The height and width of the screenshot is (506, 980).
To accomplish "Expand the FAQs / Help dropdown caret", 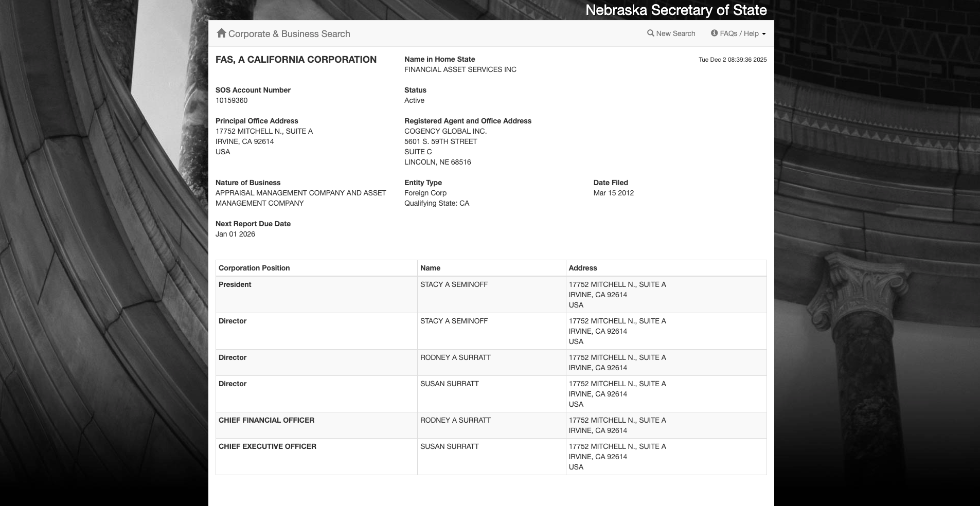I will tap(764, 34).
